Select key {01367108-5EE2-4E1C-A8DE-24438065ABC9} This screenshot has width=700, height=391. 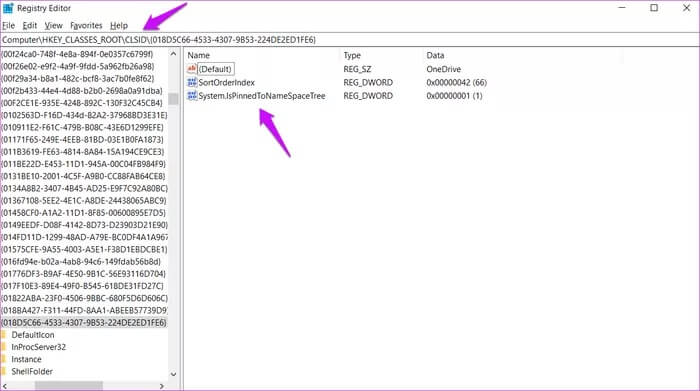[x=84, y=200]
